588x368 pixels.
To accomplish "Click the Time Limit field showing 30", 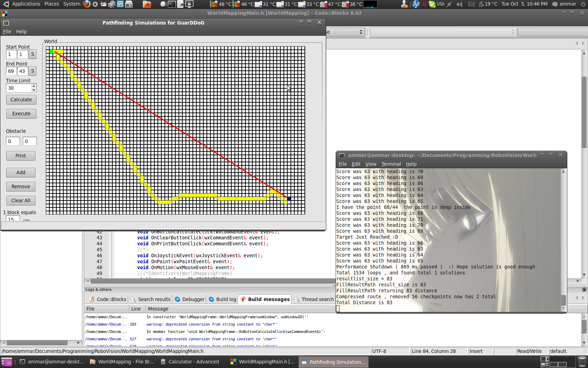I will click(x=19, y=88).
